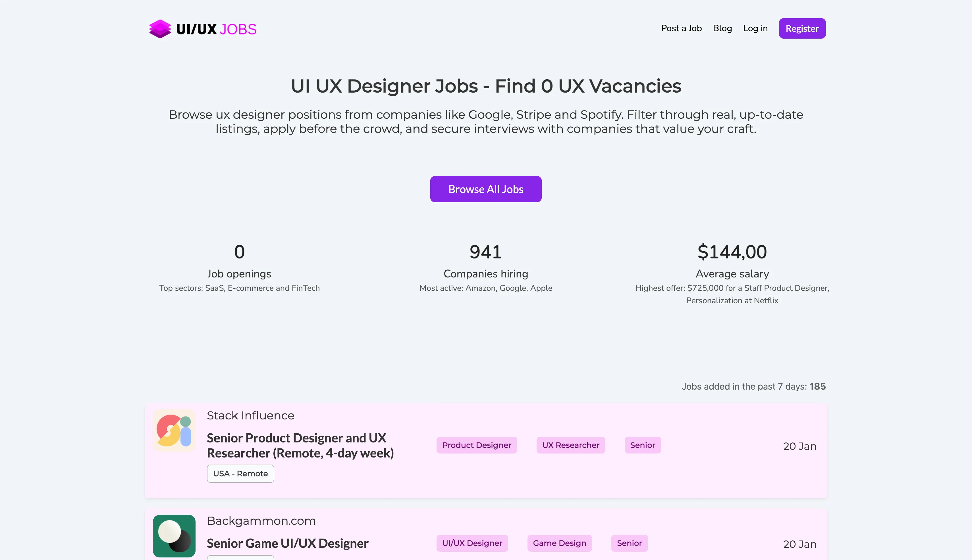This screenshot has width=972, height=560.
Task: Click the Stack Influence company name
Action: point(250,415)
